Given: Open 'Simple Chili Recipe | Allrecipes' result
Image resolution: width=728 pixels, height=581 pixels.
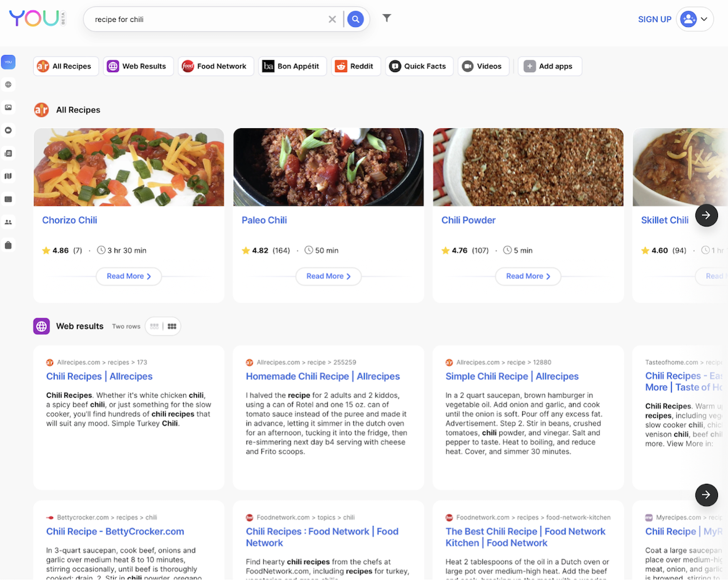Looking at the screenshot, I should [512, 376].
